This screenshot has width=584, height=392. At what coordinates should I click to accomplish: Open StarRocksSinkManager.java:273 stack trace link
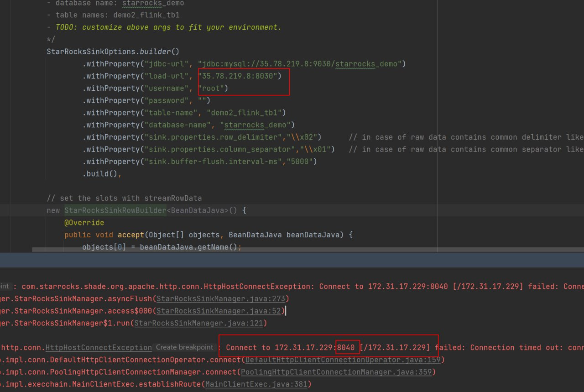(221, 299)
